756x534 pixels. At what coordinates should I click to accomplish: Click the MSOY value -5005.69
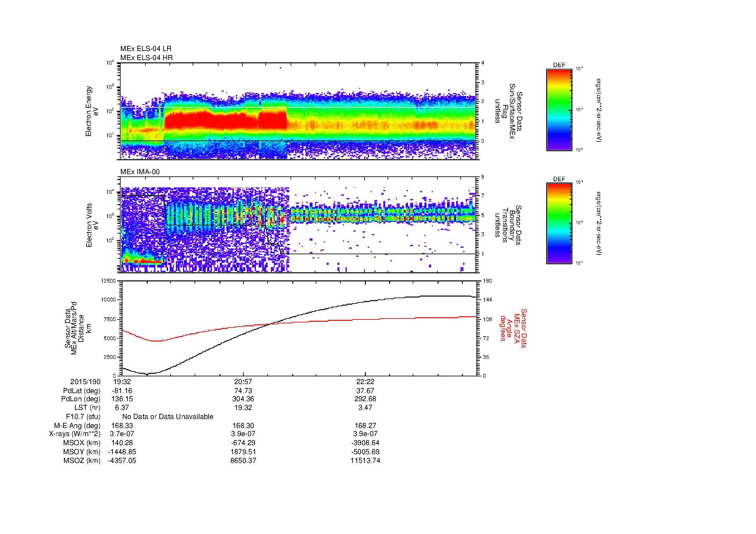point(365,452)
